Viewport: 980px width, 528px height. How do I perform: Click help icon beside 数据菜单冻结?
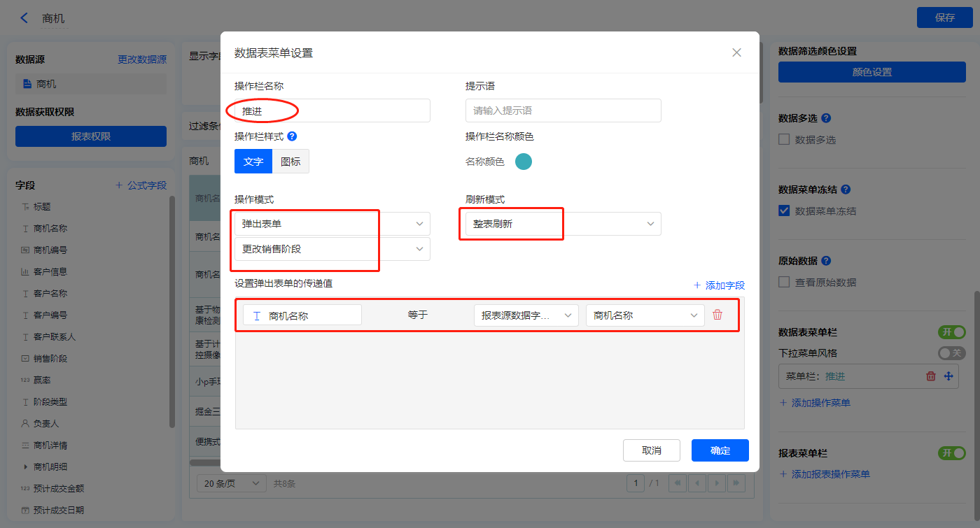point(846,190)
